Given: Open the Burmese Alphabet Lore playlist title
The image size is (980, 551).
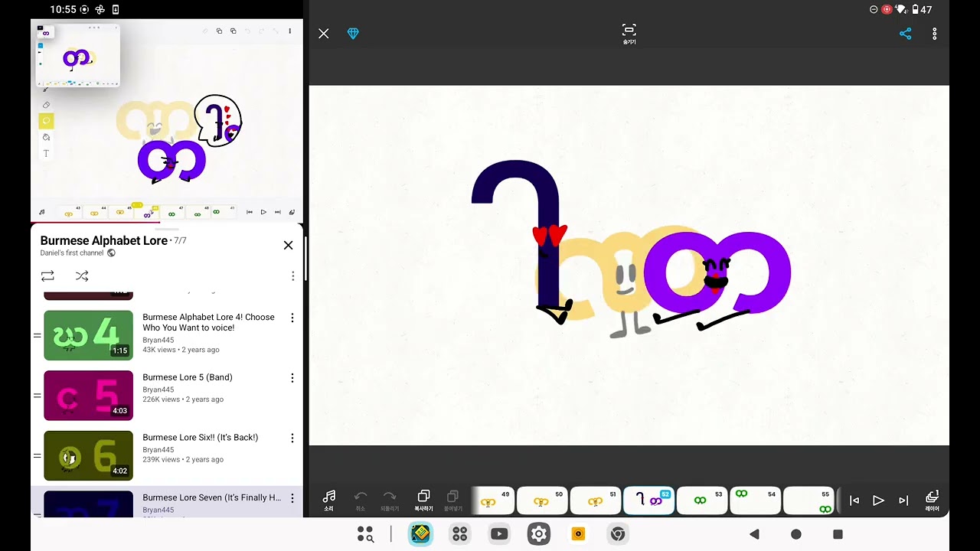Looking at the screenshot, I should [x=103, y=240].
